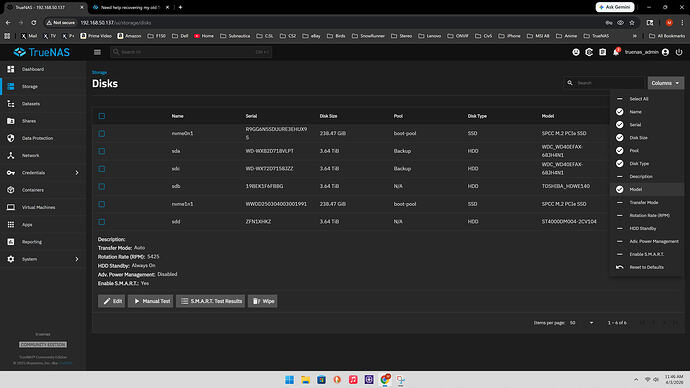Open the Virtual Machines monitor icon
Image resolution: width=690 pixels, height=388 pixels.
tap(11, 207)
